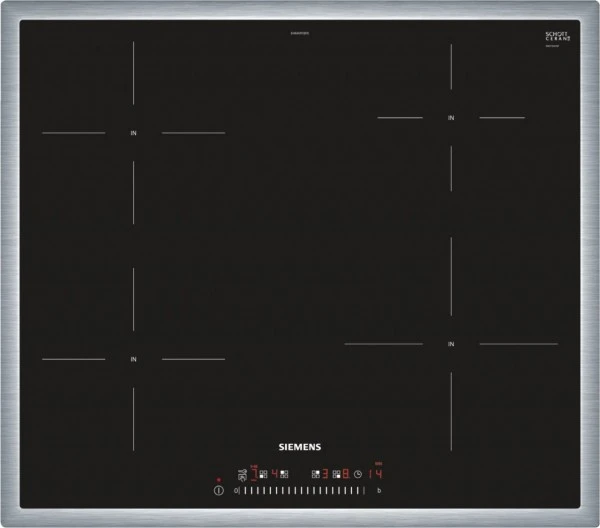600x528 pixels.
Task: Touch the IN marker of front-left zone
Action: 133,359
